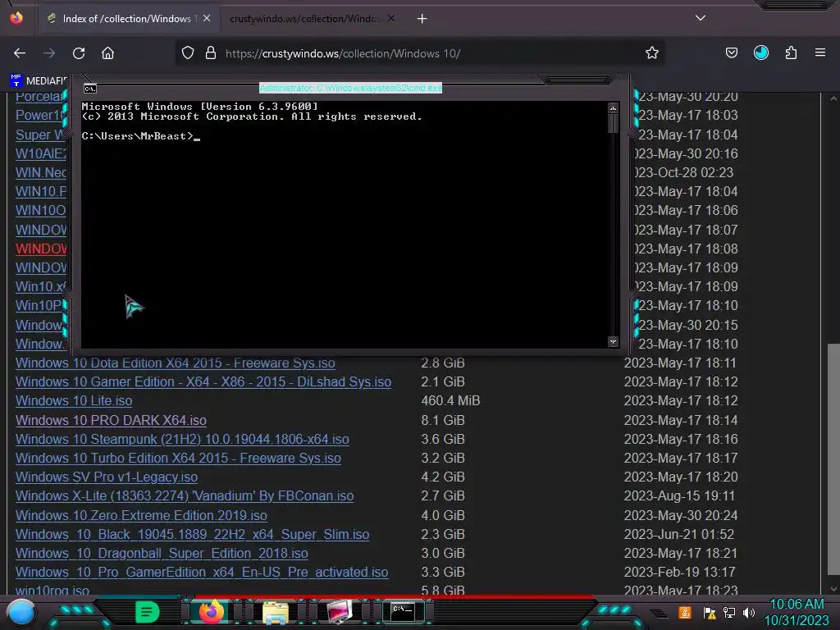The width and height of the screenshot is (840, 630).
Task: Open the red highlighted WINDOW link
Action: point(41,249)
